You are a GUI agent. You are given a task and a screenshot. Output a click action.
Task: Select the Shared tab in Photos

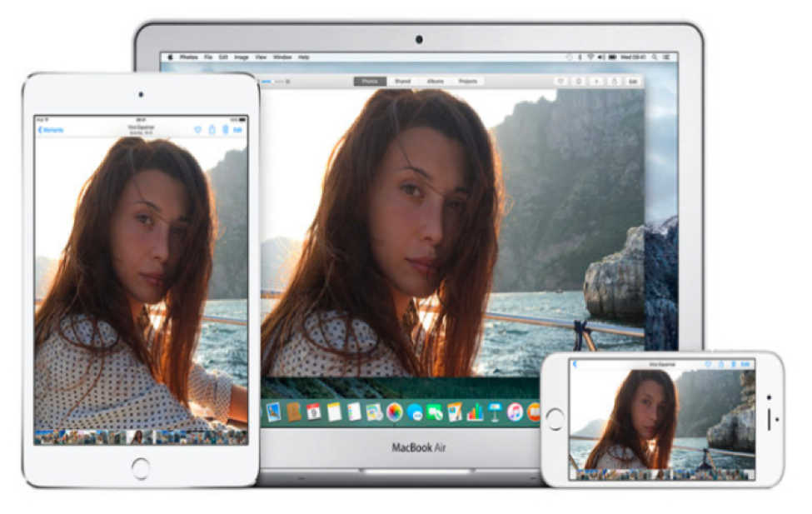[x=402, y=82]
